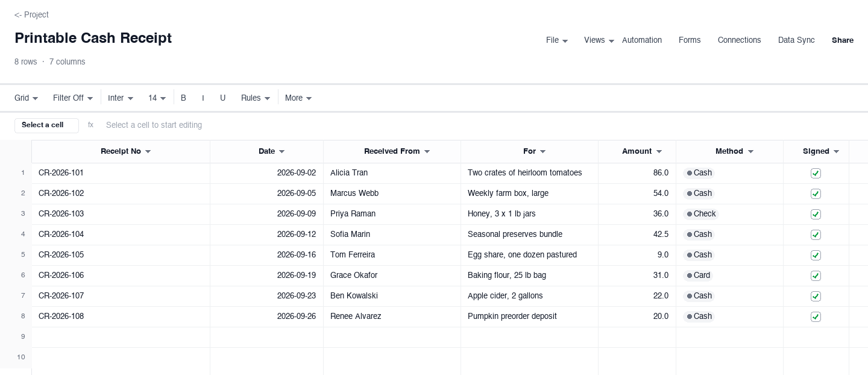Viewport: 868px width, 375px height.
Task: Select 'Two crates of heirloom tomatoes' cell
Action: point(530,173)
